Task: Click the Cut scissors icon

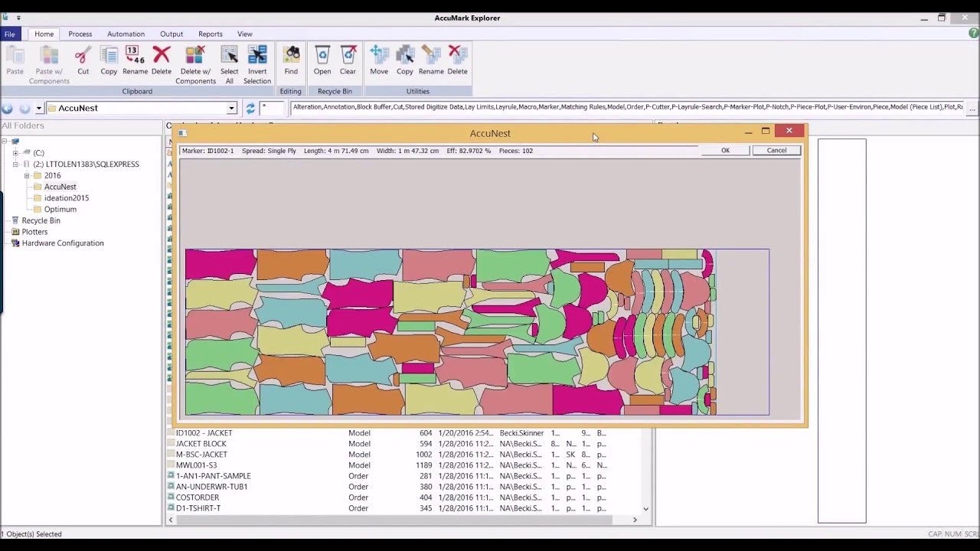Action: tap(83, 56)
